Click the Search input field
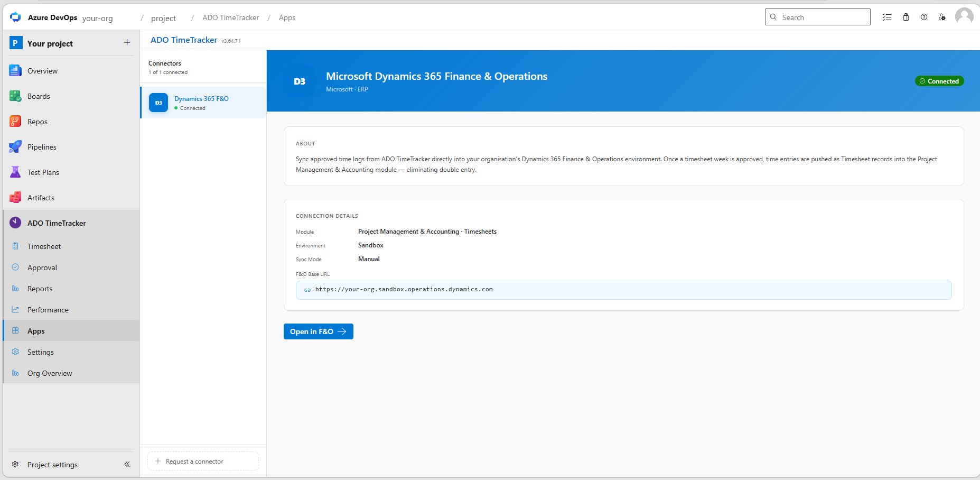 tap(817, 17)
